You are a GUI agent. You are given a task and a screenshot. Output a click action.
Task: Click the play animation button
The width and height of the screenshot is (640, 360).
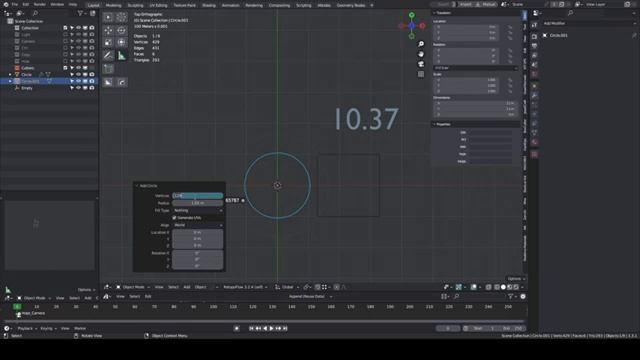point(271,328)
